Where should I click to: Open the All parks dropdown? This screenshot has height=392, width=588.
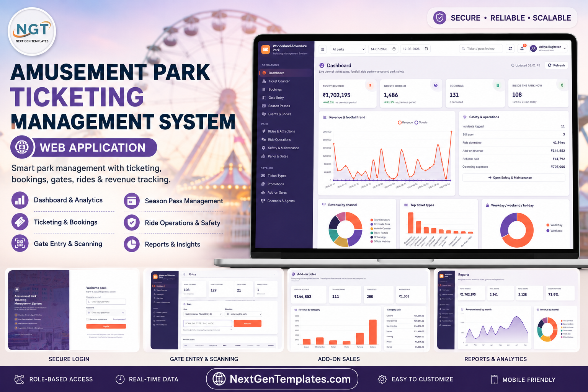[348, 49]
